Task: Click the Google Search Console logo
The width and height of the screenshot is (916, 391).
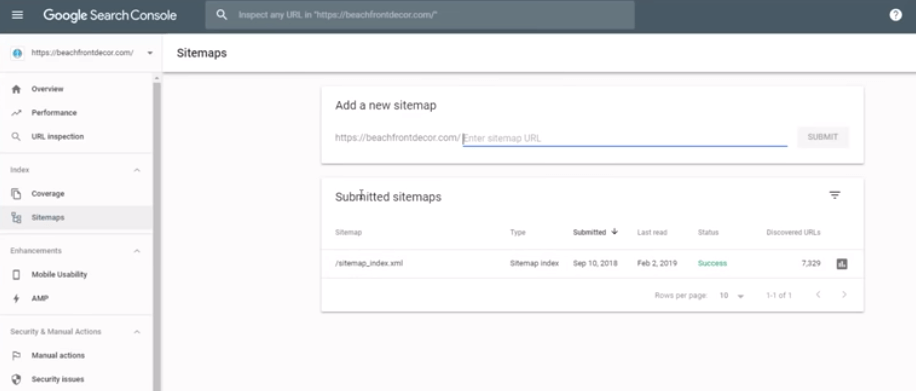Action: pos(110,15)
